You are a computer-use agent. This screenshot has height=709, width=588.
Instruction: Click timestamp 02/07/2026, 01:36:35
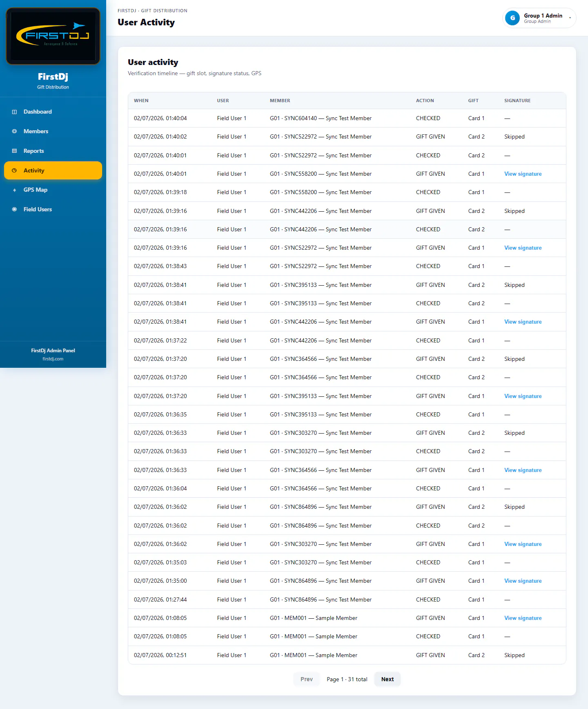click(x=160, y=415)
